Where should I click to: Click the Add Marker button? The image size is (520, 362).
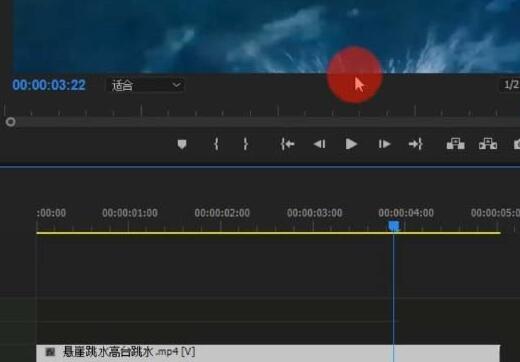(x=182, y=144)
